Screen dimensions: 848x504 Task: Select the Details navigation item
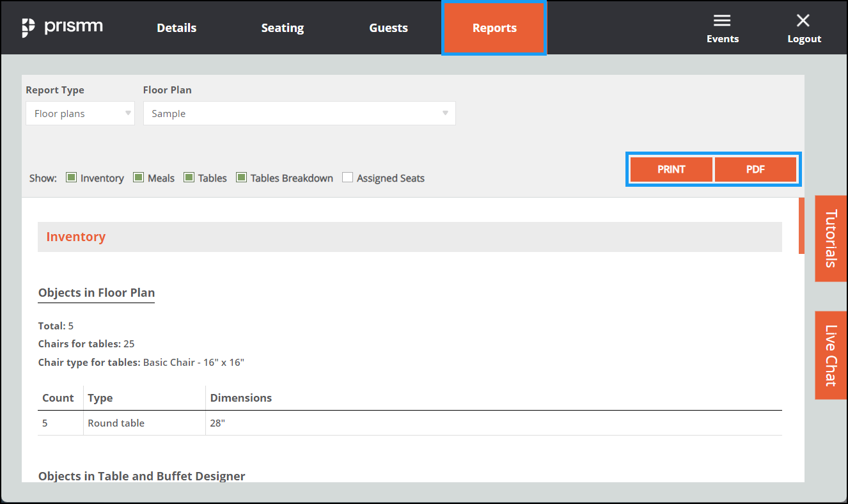click(x=177, y=28)
